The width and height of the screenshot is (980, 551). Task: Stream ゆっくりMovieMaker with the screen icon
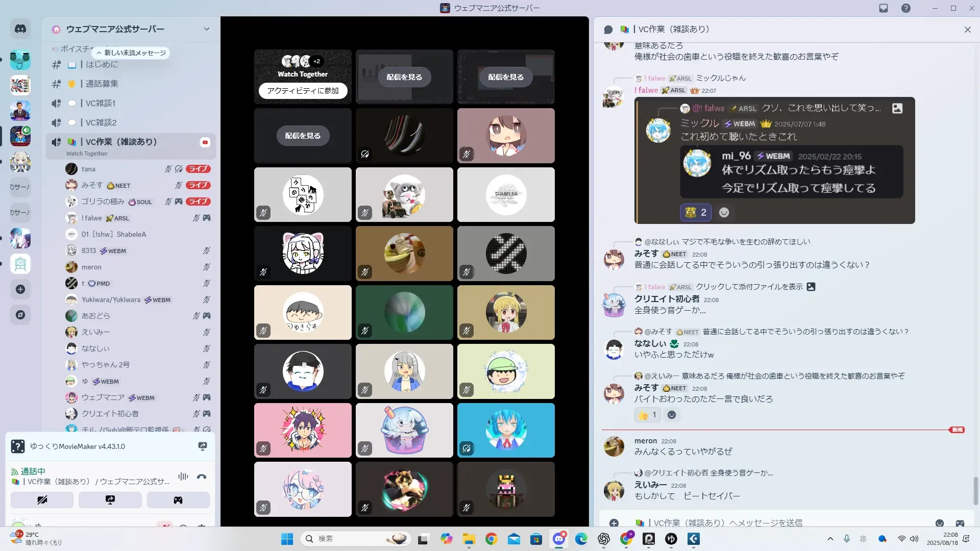(202, 446)
